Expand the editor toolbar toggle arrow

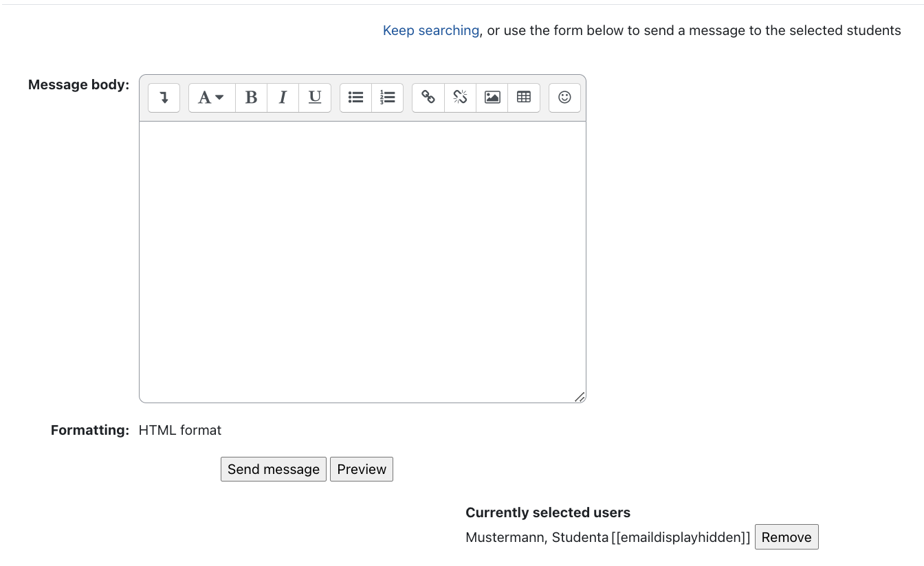[x=164, y=98]
